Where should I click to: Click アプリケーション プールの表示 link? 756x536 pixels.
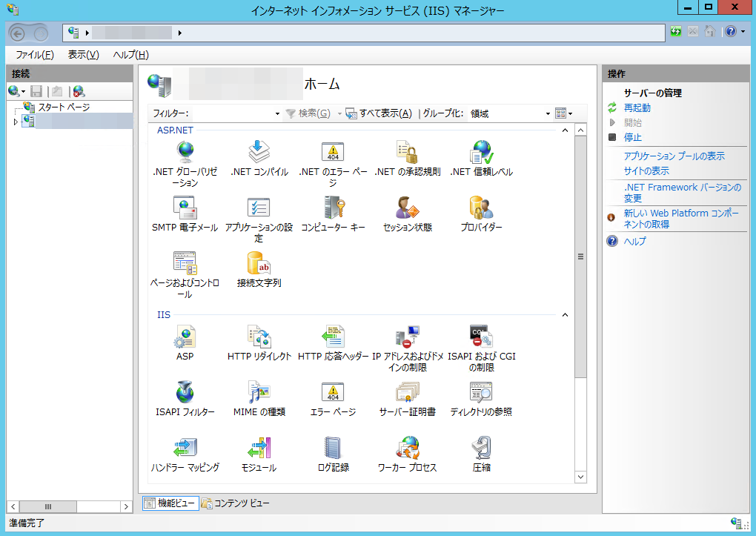[x=674, y=156]
